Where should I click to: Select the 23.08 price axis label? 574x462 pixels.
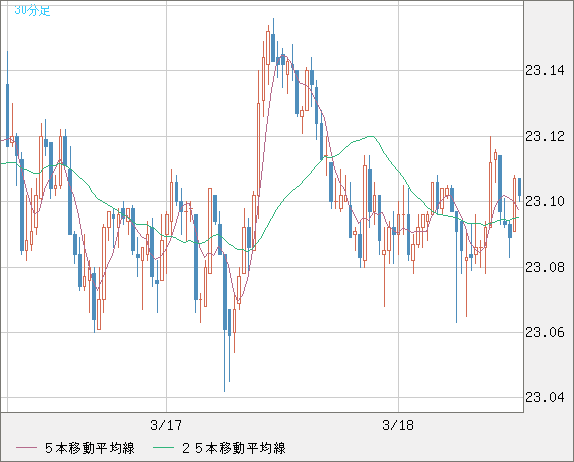pyautogui.click(x=545, y=267)
